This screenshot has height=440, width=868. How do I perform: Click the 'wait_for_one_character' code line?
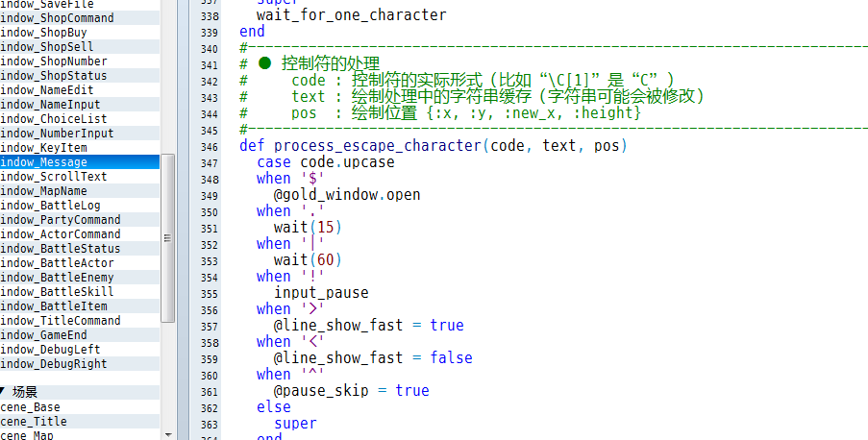352,15
